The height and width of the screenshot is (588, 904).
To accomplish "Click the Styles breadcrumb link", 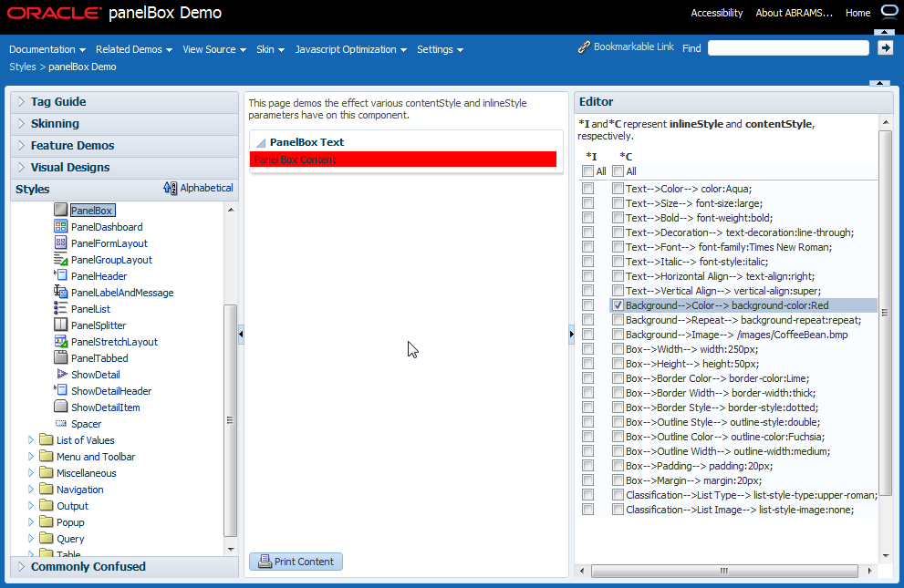I will click(23, 67).
